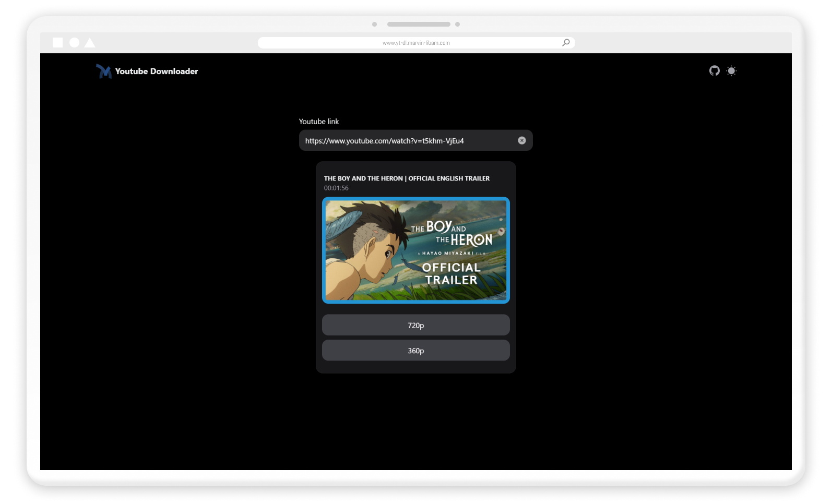Click the www.yt-dl.marvin-libam.com address bar
The height and width of the screenshot is (504, 832).
point(416,43)
